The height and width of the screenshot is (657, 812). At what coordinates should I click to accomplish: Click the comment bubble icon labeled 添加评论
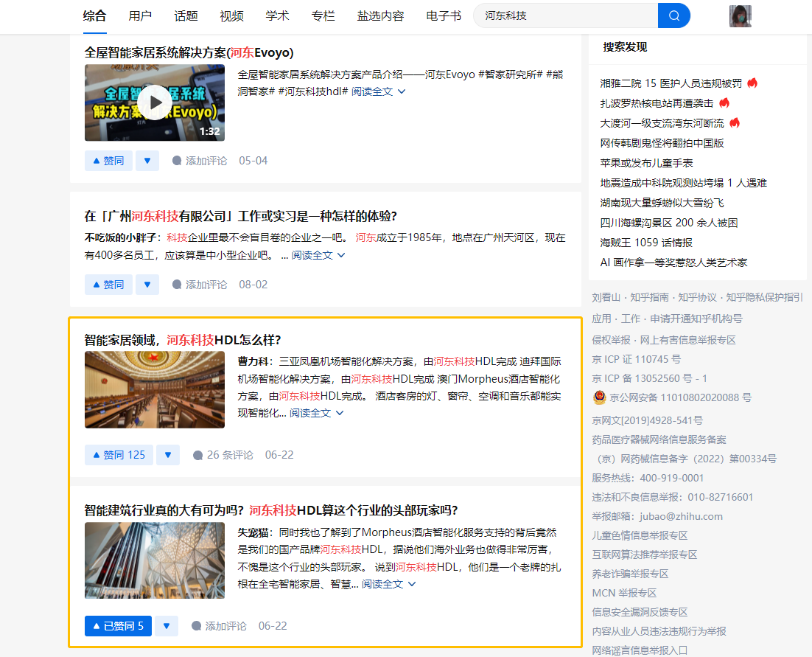pyautogui.click(x=175, y=160)
